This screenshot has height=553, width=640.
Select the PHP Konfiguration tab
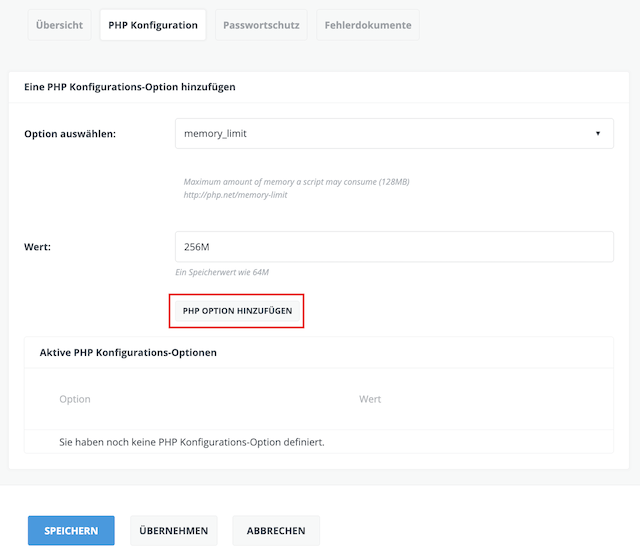click(153, 25)
